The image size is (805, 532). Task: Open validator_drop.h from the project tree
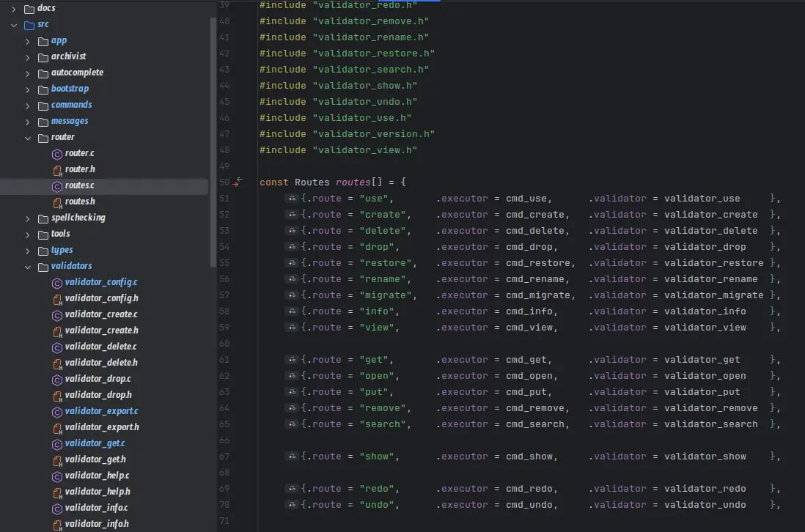click(x=98, y=394)
